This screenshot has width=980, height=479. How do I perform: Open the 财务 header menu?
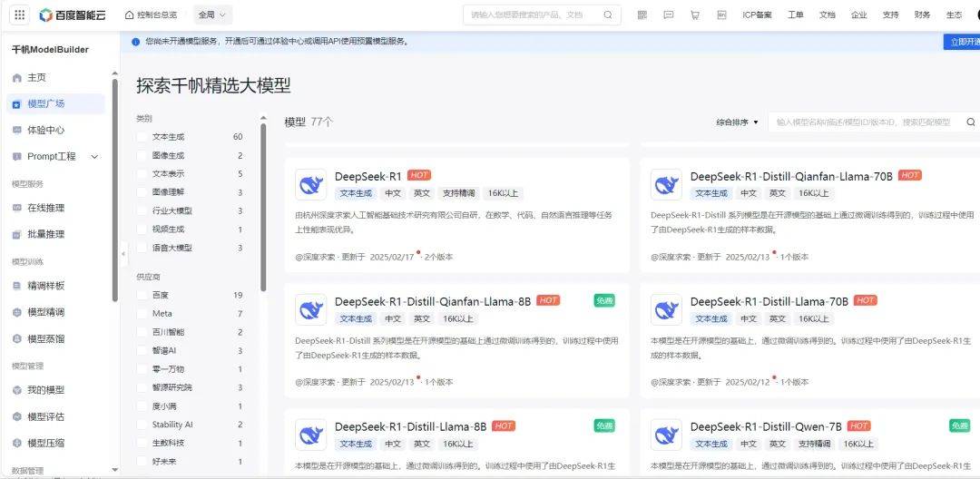922,15
